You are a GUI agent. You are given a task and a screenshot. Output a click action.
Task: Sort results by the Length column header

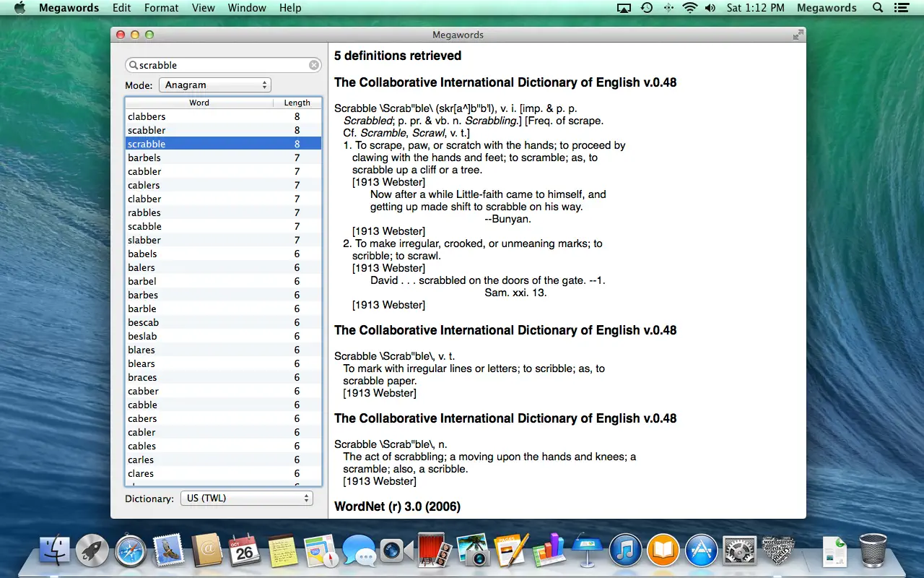click(297, 103)
